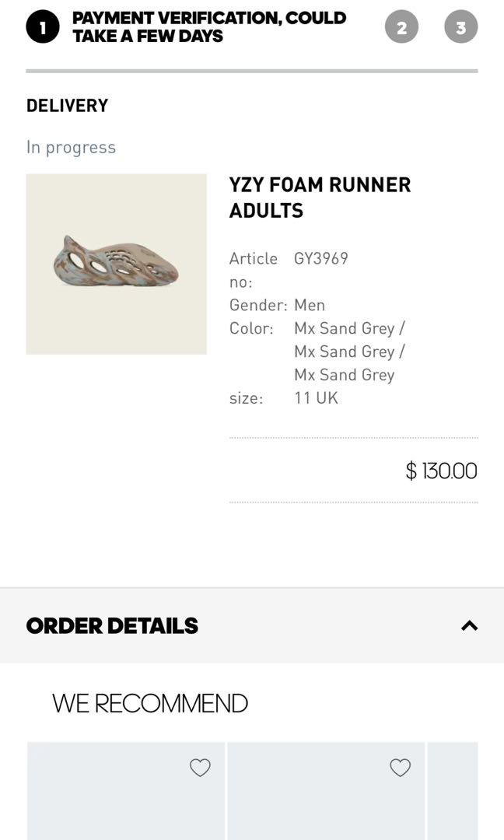Click the In progress delivery status
504x840 pixels.
71,147
